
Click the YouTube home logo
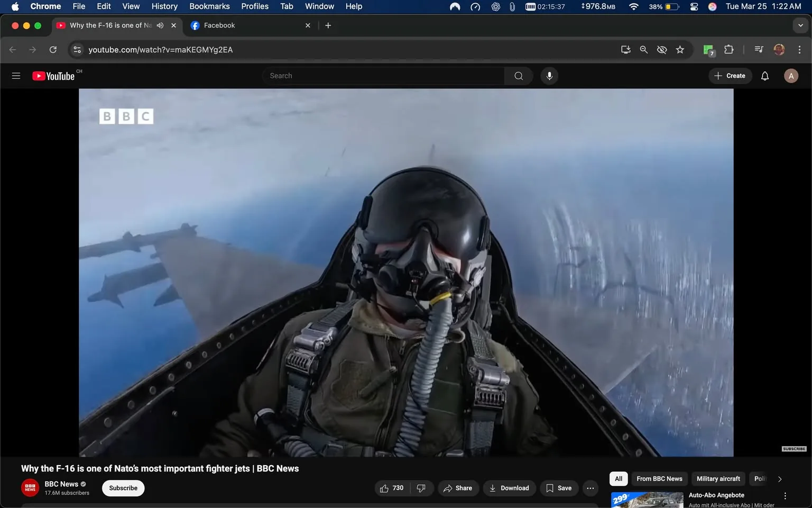pyautogui.click(x=53, y=76)
